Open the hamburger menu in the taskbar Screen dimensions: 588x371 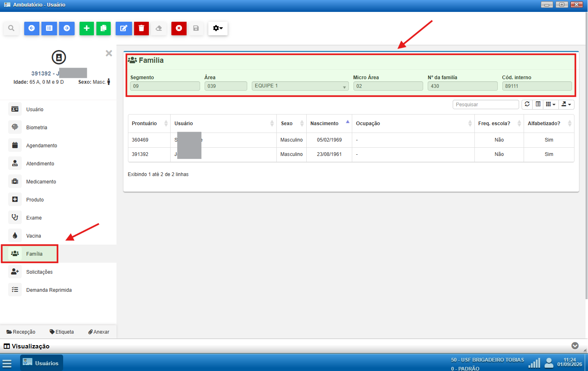(x=7, y=363)
